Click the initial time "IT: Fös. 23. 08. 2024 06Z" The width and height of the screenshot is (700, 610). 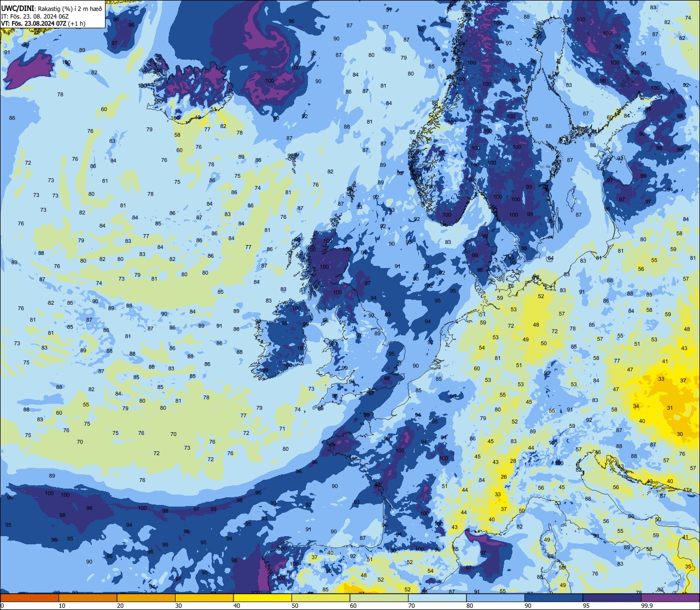[x=34, y=16]
